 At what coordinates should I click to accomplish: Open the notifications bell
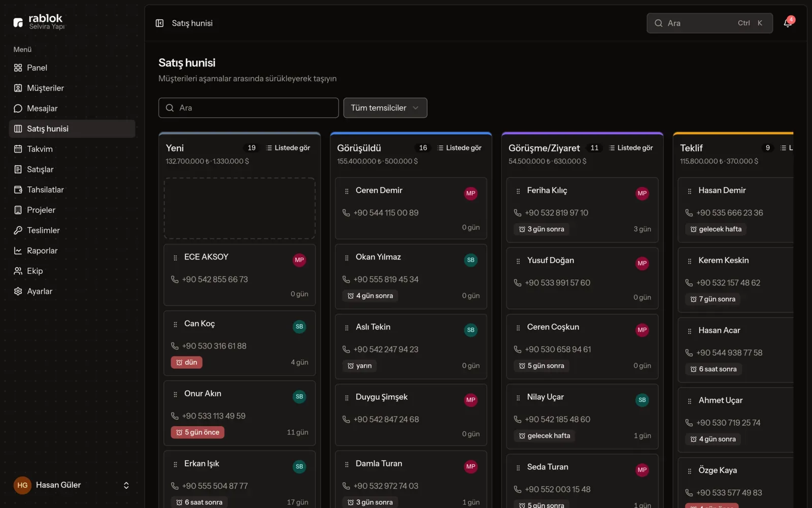tap(788, 23)
